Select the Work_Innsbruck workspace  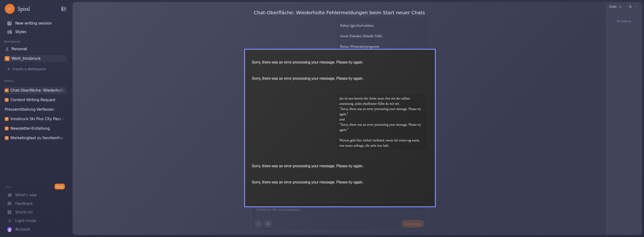tap(26, 59)
